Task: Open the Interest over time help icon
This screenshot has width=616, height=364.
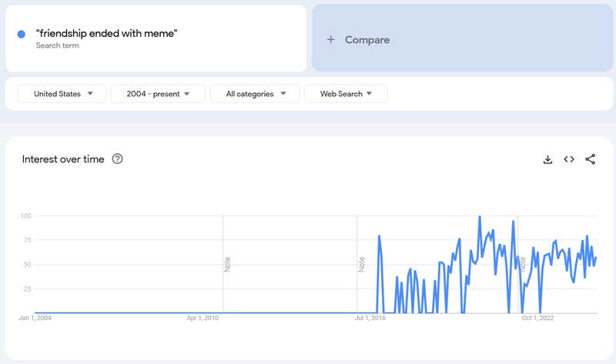Action: click(x=117, y=159)
